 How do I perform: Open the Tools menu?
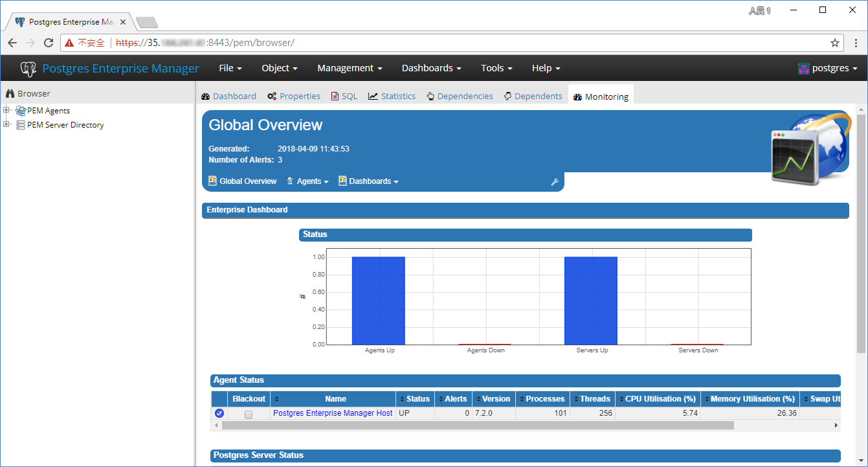pyautogui.click(x=496, y=68)
